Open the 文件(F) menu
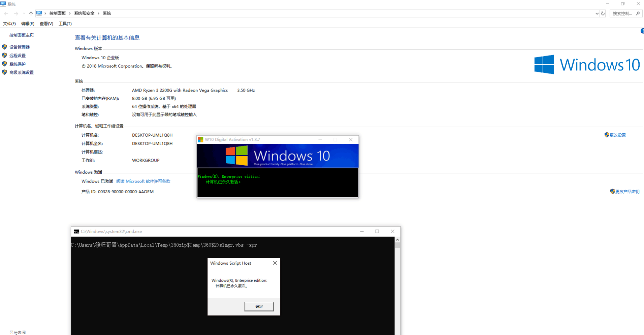 coord(9,24)
